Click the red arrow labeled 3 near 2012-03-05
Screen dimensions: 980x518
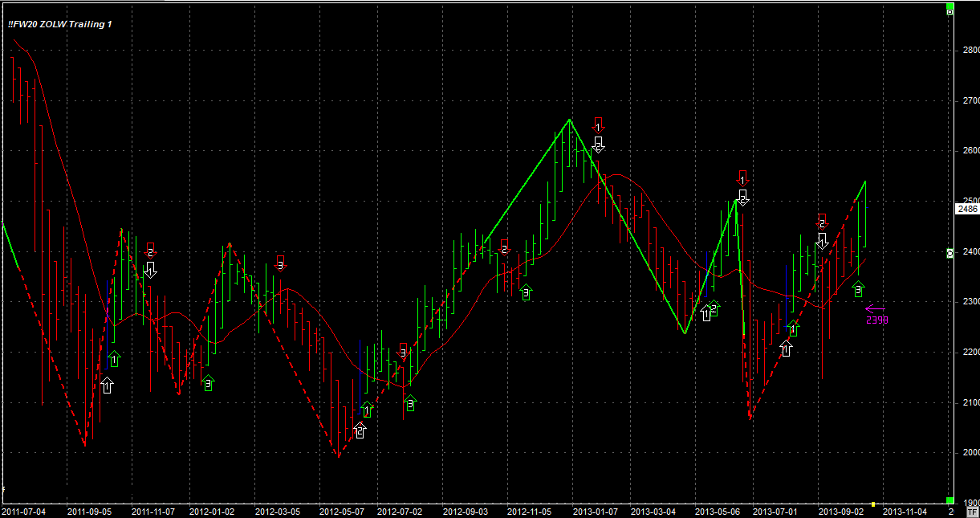pos(280,262)
